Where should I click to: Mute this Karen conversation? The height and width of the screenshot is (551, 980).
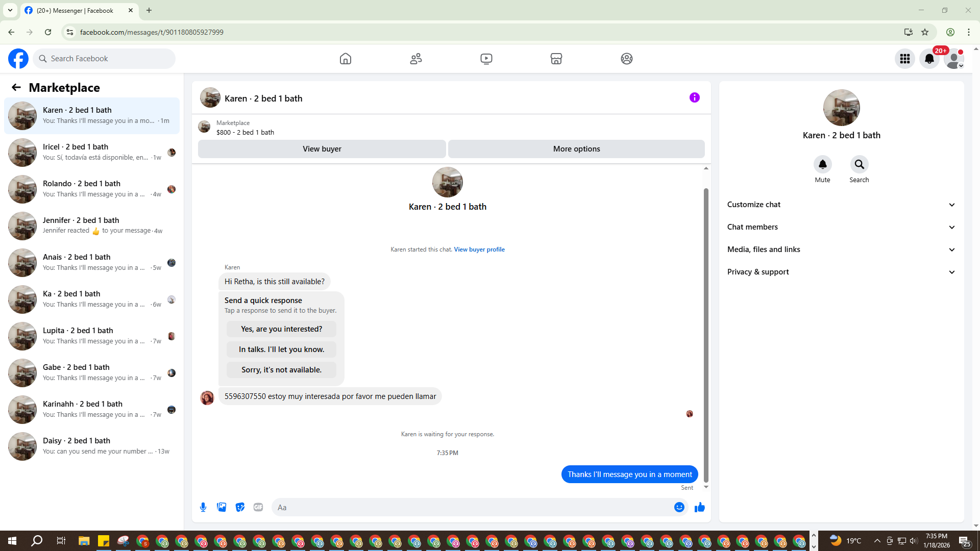point(822,164)
